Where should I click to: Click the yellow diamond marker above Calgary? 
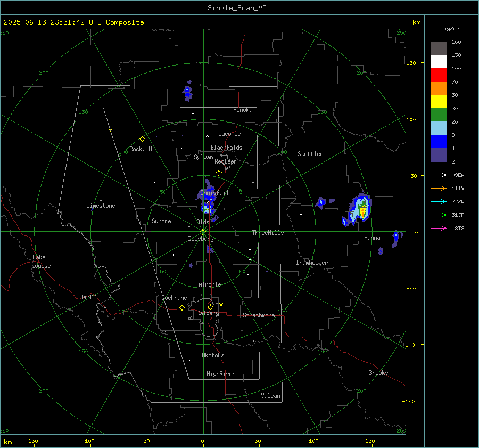point(210,307)
